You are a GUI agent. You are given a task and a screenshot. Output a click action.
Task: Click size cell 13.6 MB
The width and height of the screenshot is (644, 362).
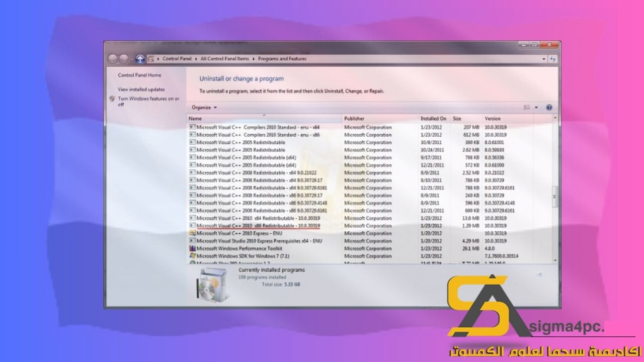click(x=470, y=218)
